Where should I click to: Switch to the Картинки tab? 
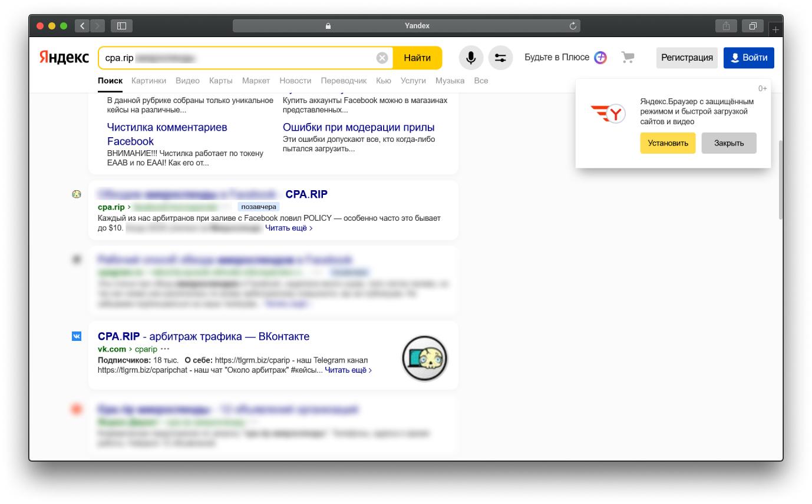[148, 81]
